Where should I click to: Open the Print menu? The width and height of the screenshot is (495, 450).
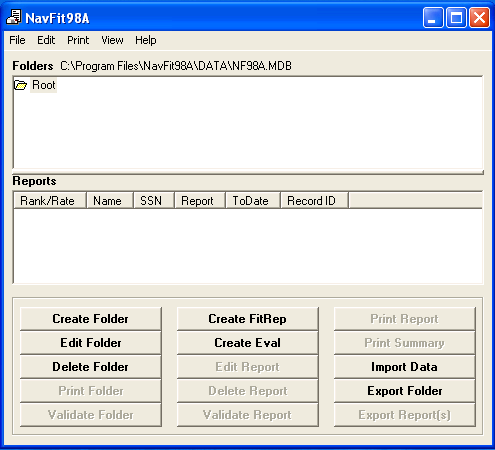click(78, 40)
